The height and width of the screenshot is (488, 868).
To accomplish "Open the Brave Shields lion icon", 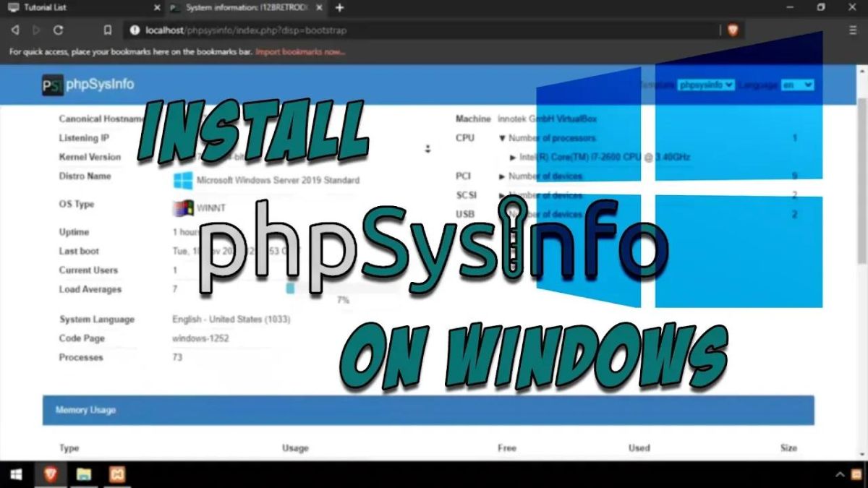I will (x=733, y=30).
